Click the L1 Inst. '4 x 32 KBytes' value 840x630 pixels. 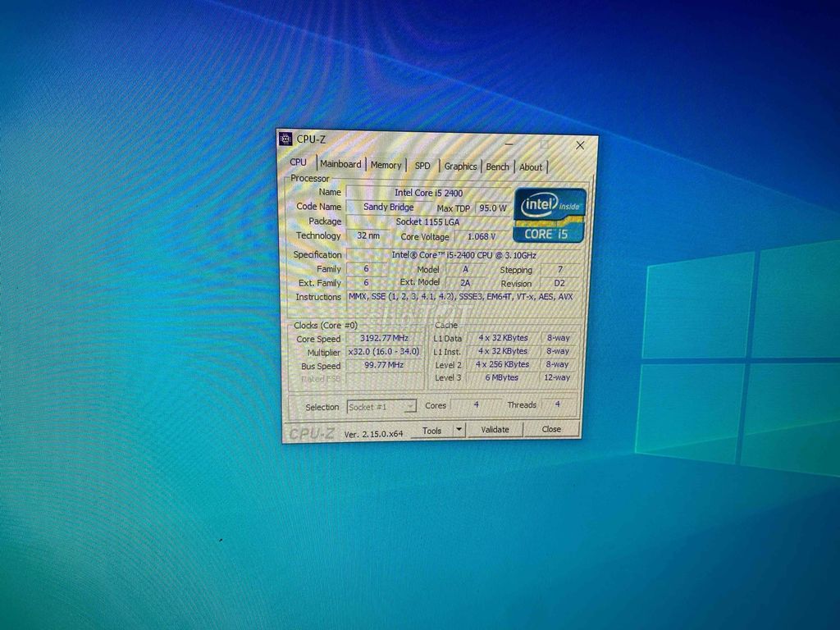click(x=503, y=351)
